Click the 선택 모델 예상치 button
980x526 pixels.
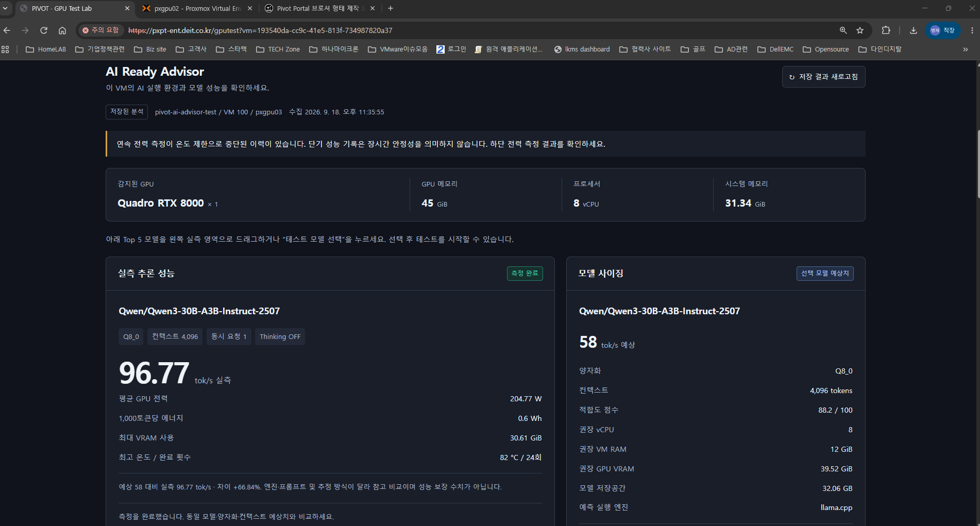[x=825, y=273]
